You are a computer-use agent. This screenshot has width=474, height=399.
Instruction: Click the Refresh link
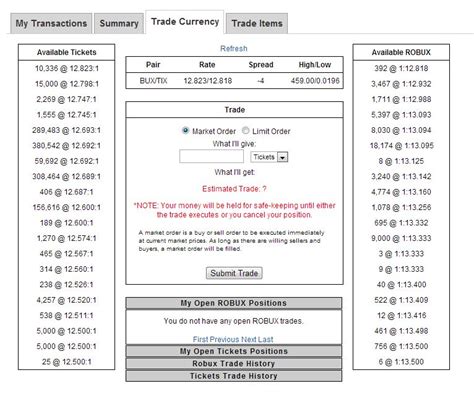tap(234, 48)
